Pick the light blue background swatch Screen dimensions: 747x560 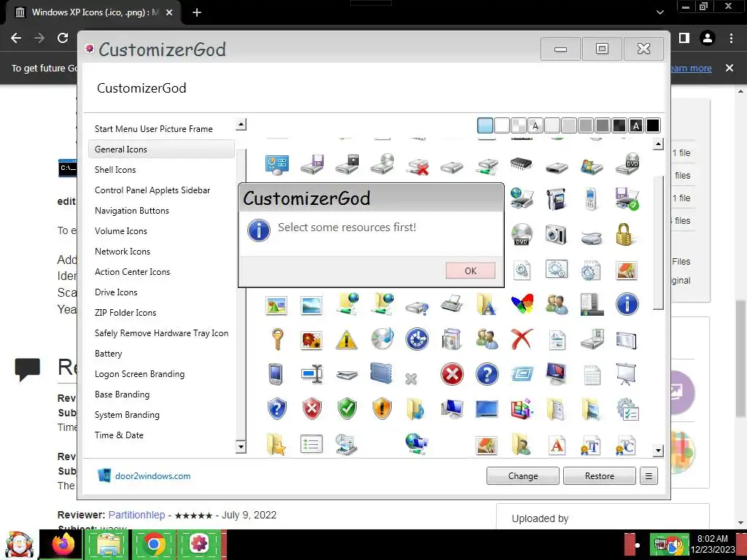click(x=485, y=125)
